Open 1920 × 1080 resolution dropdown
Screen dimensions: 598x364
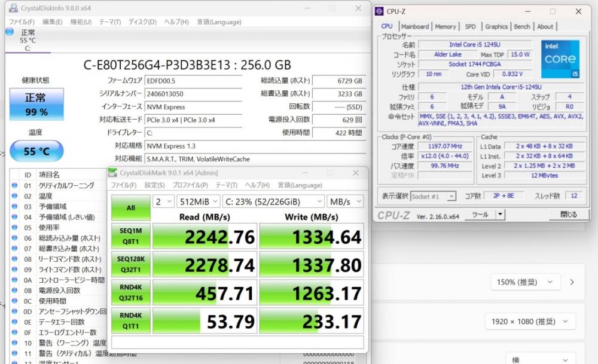point(530,322)
